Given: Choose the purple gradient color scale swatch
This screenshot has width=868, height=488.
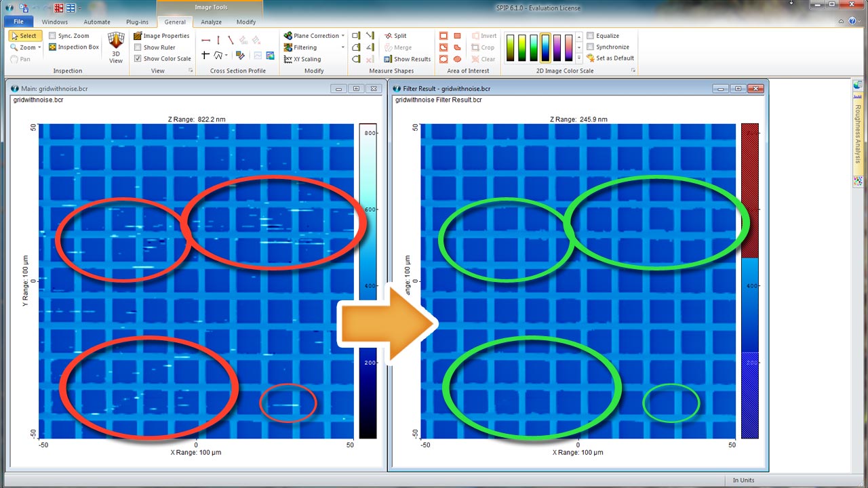Looking at the screenshot, I should click(x=557, y=47).
